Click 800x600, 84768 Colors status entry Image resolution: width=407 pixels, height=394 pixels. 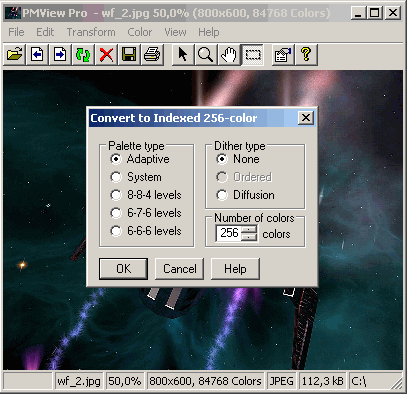(x=205, y=381)
